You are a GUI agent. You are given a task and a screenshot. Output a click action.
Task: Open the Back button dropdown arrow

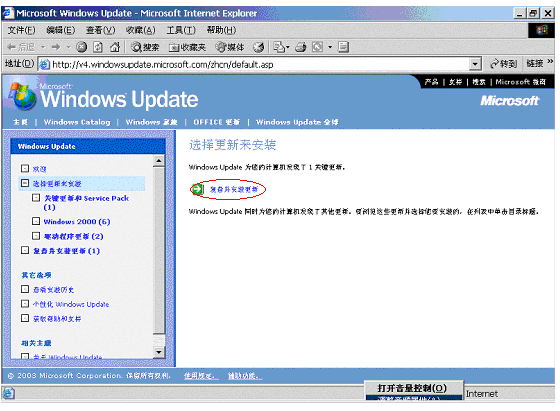pyautogui.click(x=43, y=47)
